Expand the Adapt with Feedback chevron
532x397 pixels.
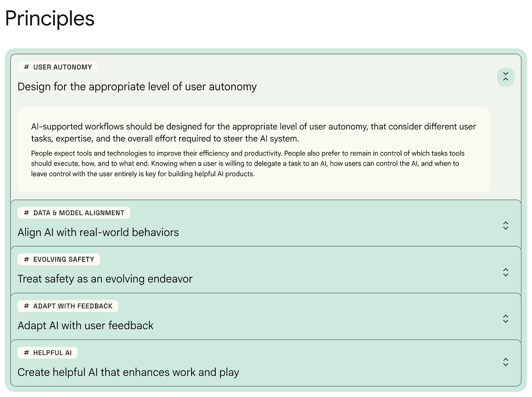(x=505, y=319)
